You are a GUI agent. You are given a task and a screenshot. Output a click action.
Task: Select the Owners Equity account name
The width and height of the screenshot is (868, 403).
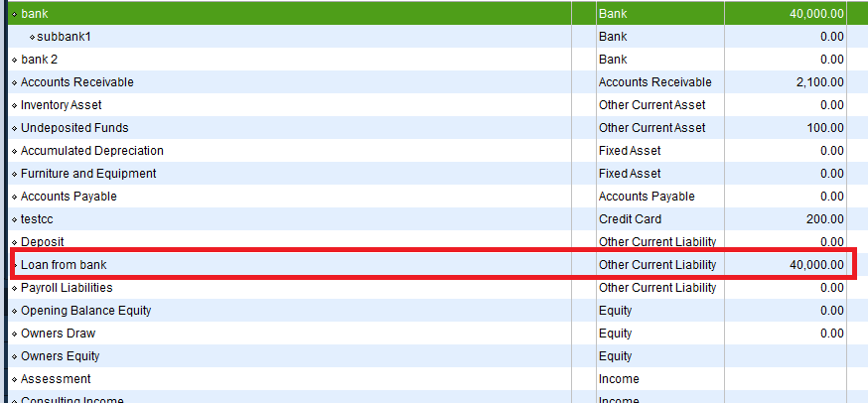tap(61, 356)
